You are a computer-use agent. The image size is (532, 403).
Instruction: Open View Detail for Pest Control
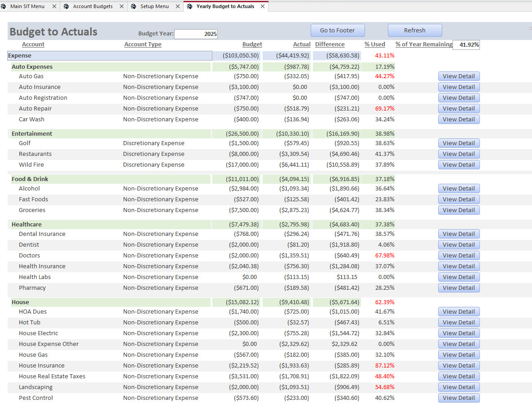pyautogui.click(x=459, y=398)
